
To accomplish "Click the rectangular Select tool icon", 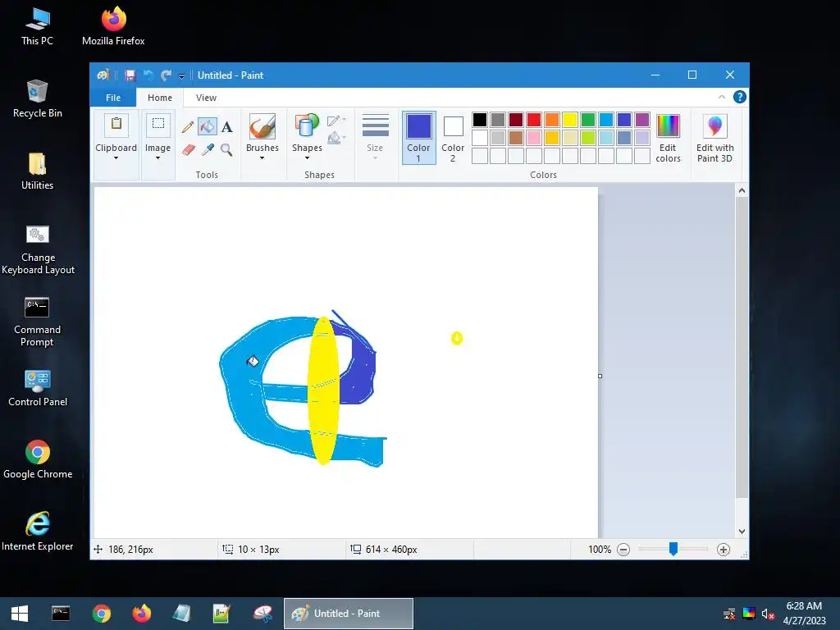I will (158, 125).
